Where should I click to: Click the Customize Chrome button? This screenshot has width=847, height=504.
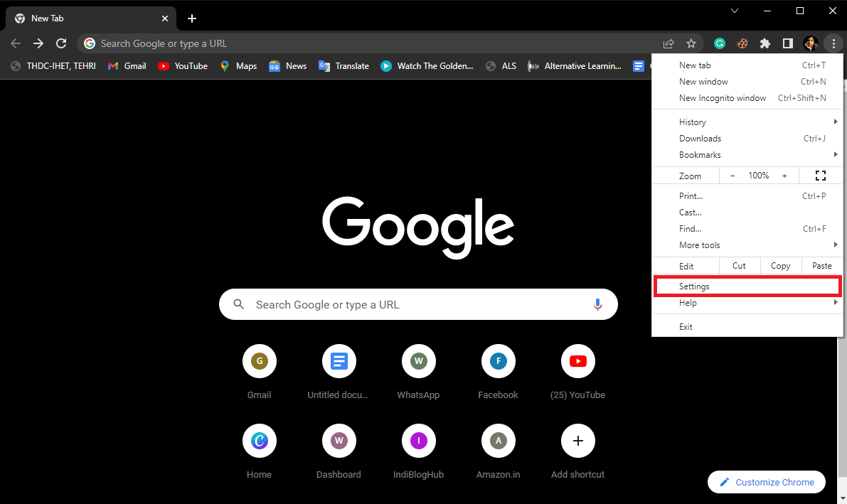pyautogui.click(x=766, y=482)
